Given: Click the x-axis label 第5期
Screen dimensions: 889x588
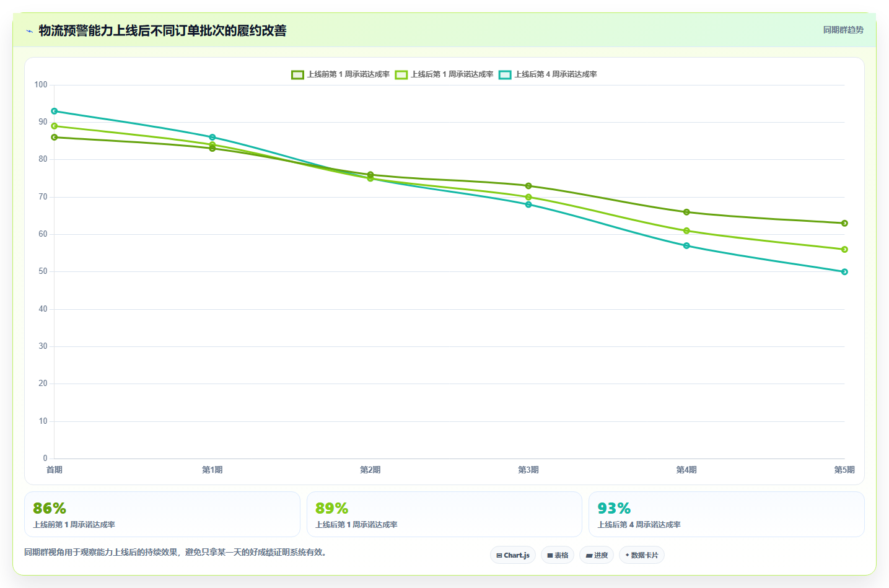Looking at the screenshot, I should coord(844,470).
